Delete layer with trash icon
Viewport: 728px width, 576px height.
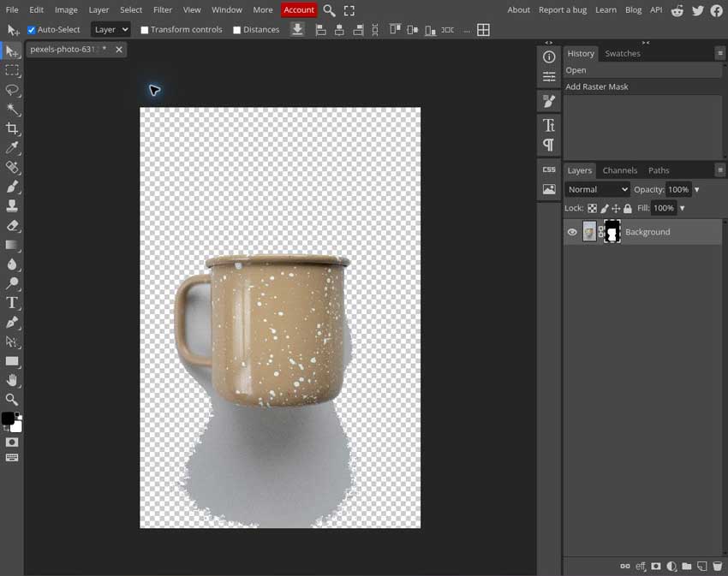pos(718,566)
